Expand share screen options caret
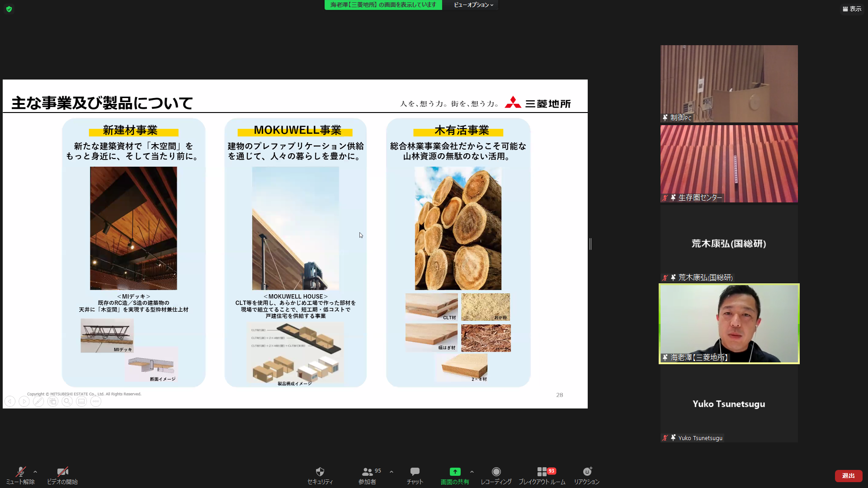868x488 pixels. pos(472,472)
